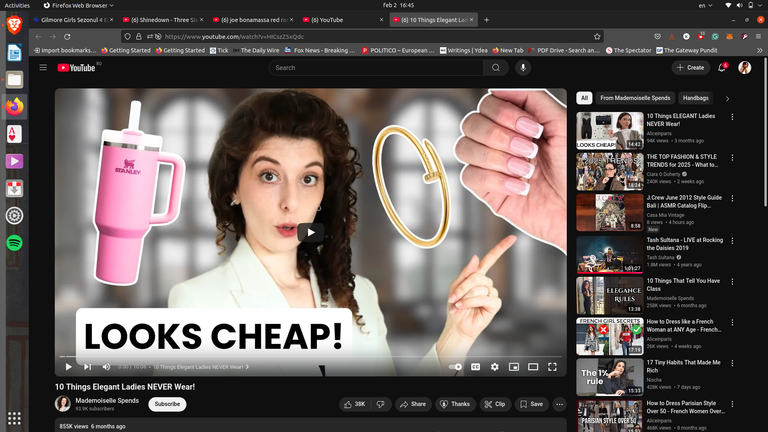Play the video with bottom-bar play control
The height and width of the screenshot is (432, 768).
click(x=69, y=367)
